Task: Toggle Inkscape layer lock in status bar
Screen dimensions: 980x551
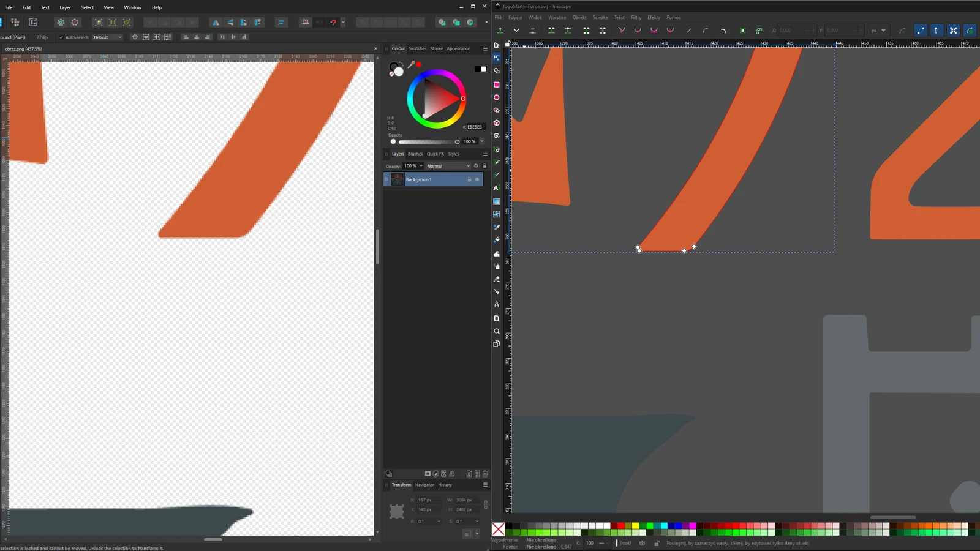Action: 657,543
